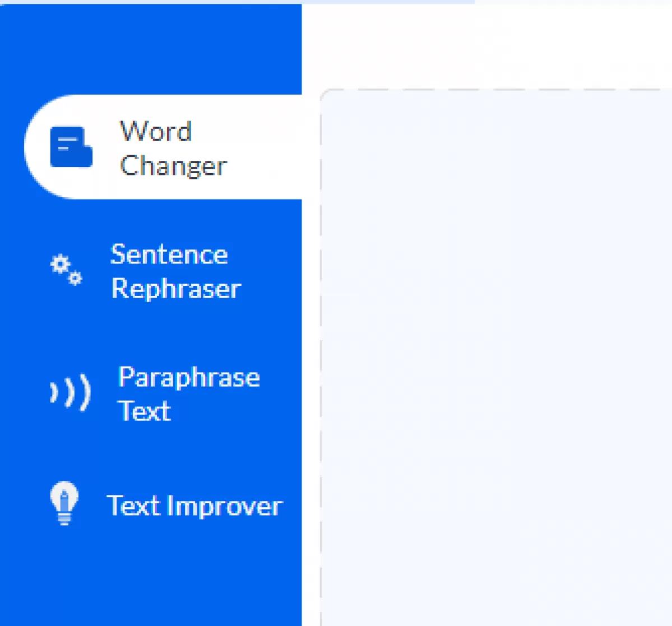Click the Word Changer document icon
Screen dimensions: 672x626
pyautogui.click(x=71, y=147)
